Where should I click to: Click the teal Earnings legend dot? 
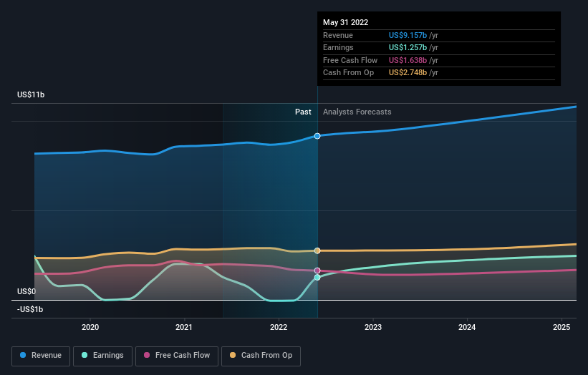(85, 355)
